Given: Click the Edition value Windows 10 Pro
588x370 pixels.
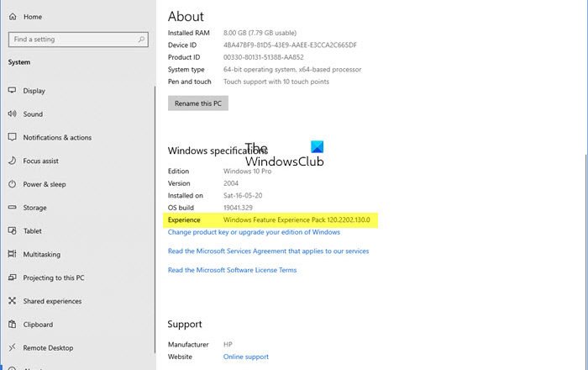Looking at the screenshot, I should tap(248, 171).
